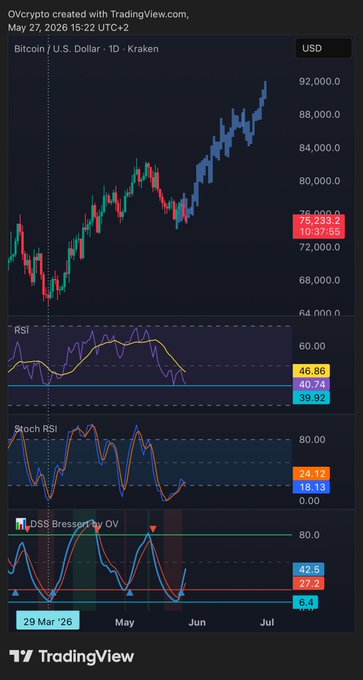Click the RSI indicator label
The image size is (363, 680).
[22, 330]
